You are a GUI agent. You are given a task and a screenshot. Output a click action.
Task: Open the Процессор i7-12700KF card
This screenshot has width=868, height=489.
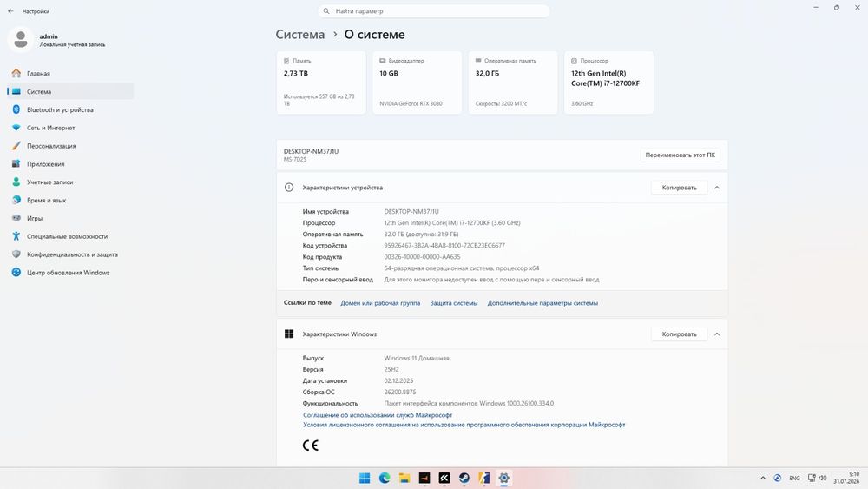pyautogui.click(x=609, y=83)
